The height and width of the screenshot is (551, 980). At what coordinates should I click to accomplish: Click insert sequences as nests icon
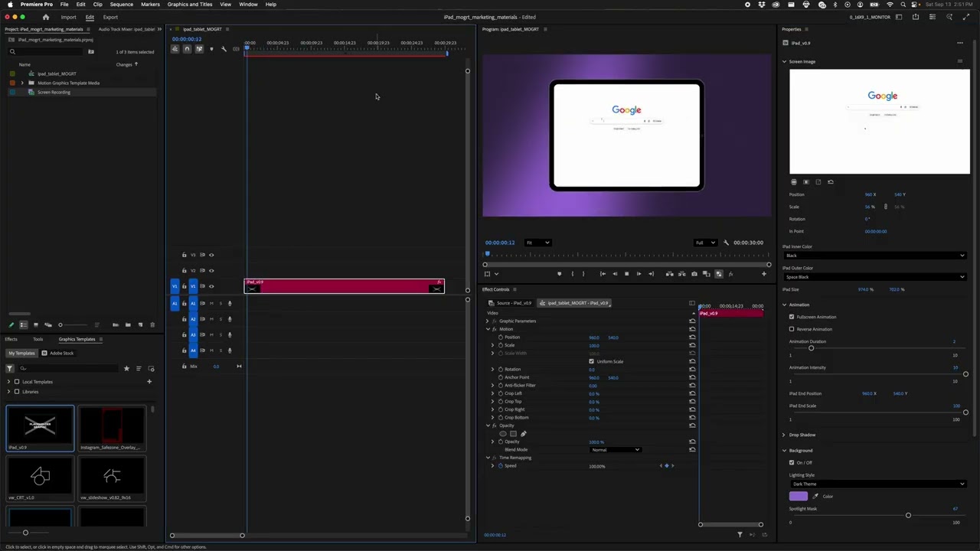[175, 49]
